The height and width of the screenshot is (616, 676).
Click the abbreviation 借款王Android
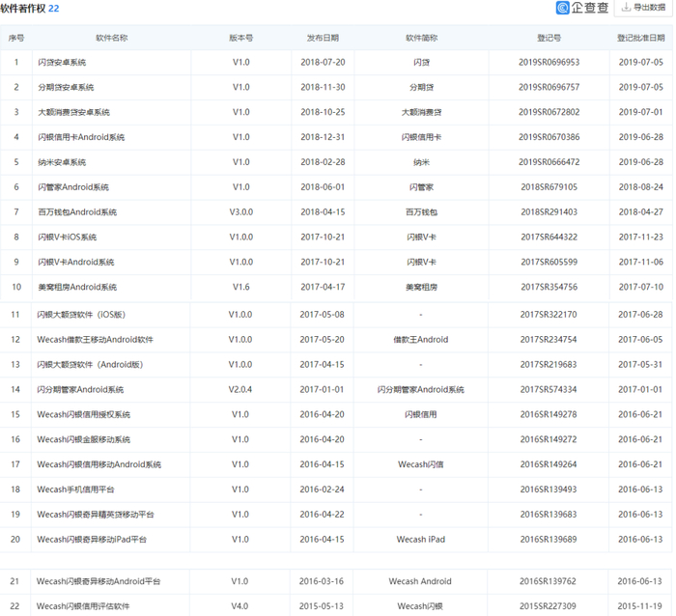tap(421, 340)
